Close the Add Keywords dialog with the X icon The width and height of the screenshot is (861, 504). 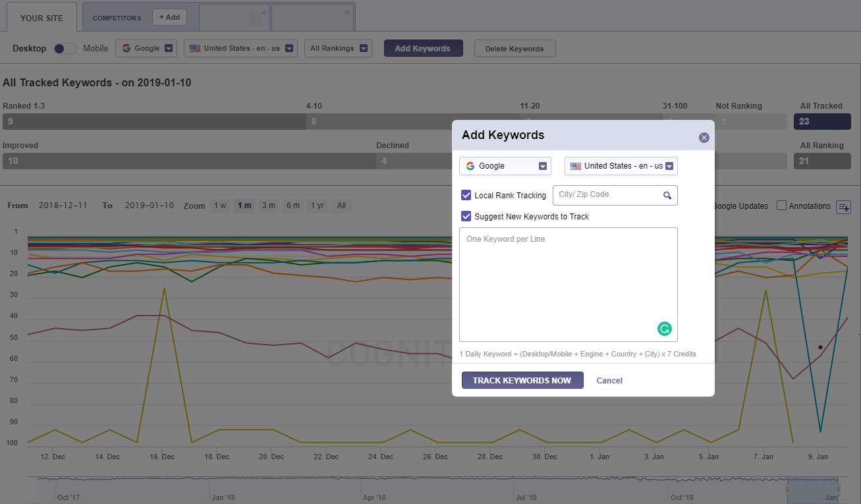tap(704, 137)
